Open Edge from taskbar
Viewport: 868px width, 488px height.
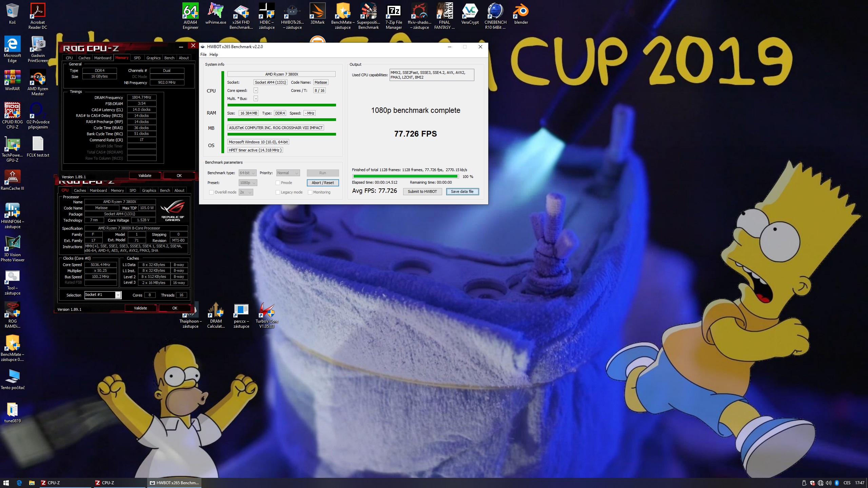coord(19,483)
